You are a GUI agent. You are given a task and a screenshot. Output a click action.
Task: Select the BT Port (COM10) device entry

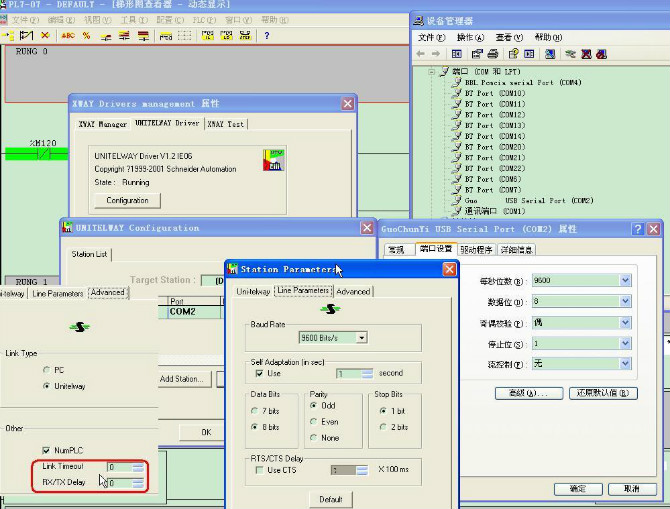pos(494,93)
